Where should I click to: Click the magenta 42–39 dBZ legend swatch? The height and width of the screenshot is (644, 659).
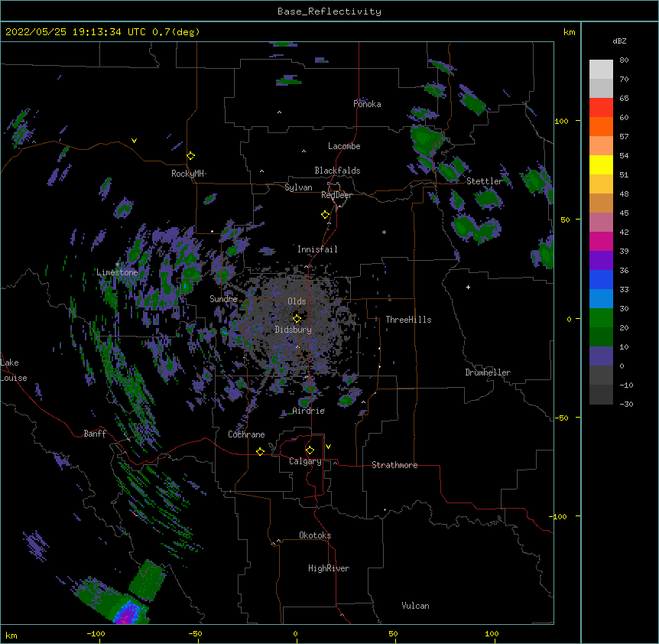tap(601, 241)
